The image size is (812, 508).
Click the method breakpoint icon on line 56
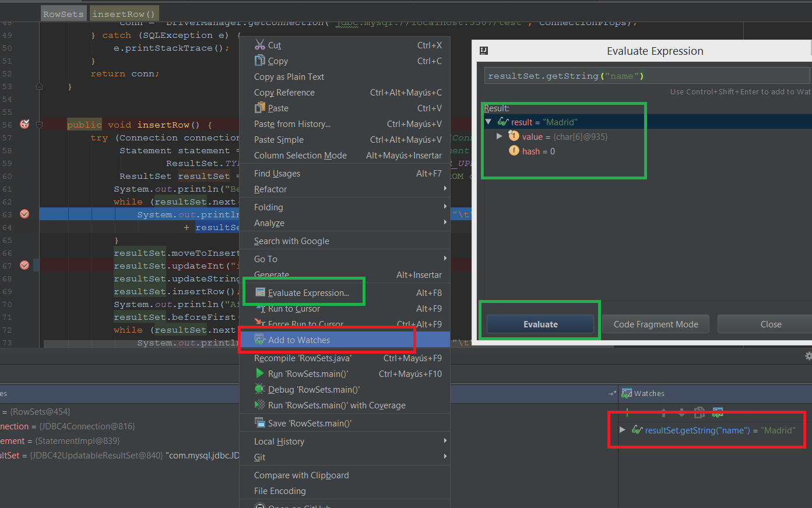24,124
